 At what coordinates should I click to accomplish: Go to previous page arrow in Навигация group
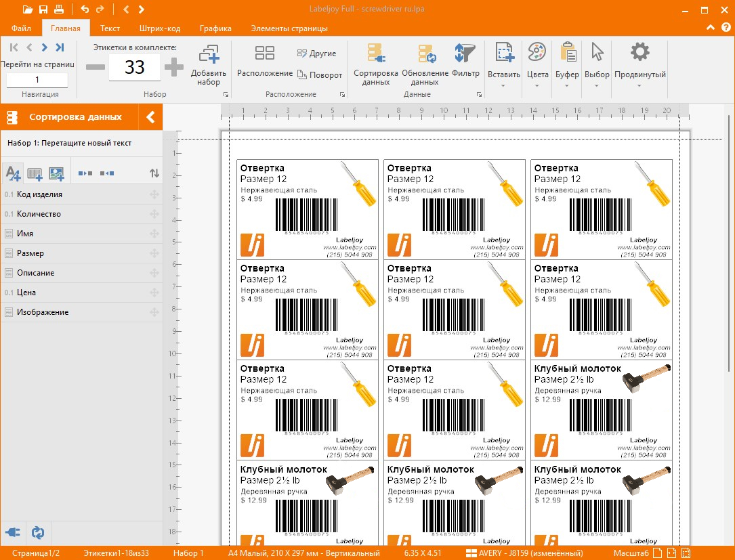[29, 47]
